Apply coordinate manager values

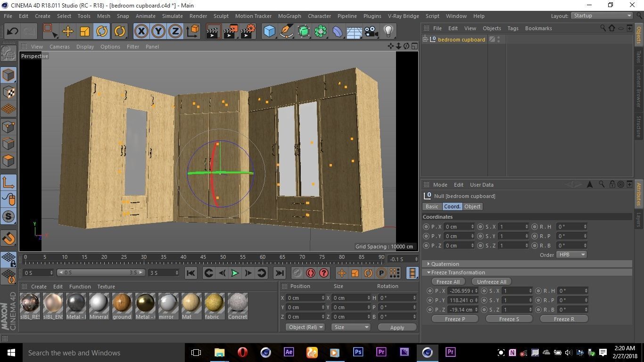click(397, 328)
